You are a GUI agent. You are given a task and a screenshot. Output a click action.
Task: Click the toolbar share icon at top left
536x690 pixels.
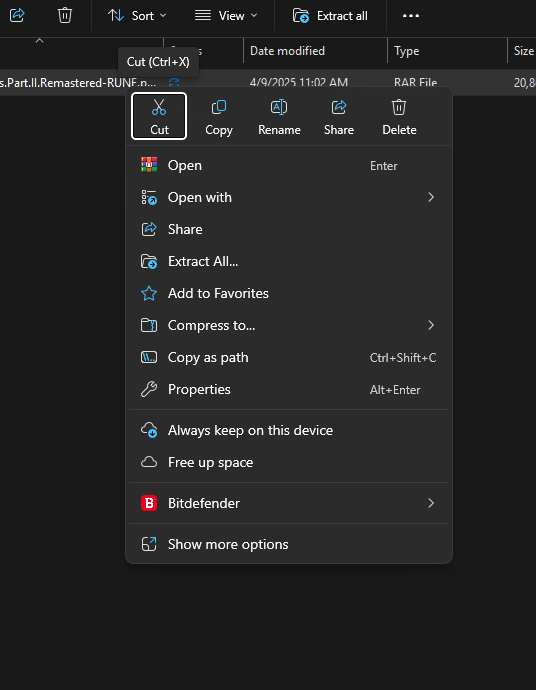[x=17, y=15]
